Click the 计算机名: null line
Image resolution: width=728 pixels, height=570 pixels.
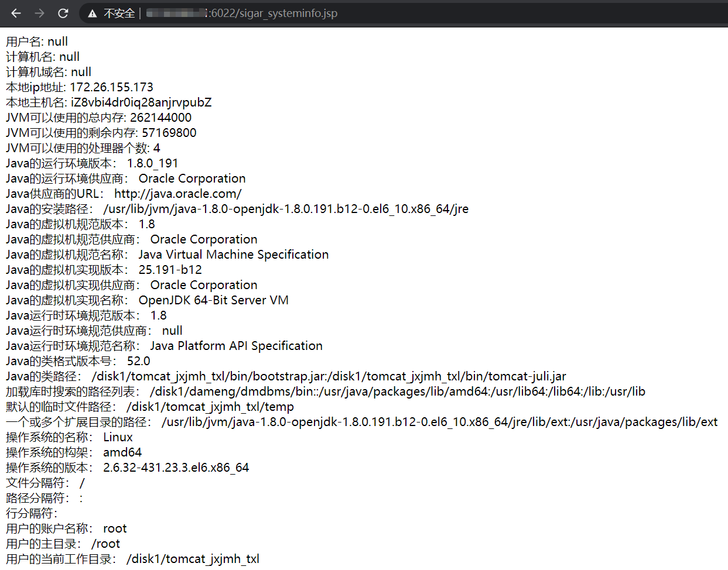(43, 57)
